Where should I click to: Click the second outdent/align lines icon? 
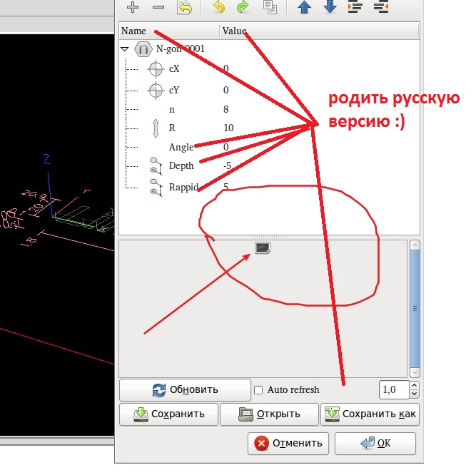[381, 7]
